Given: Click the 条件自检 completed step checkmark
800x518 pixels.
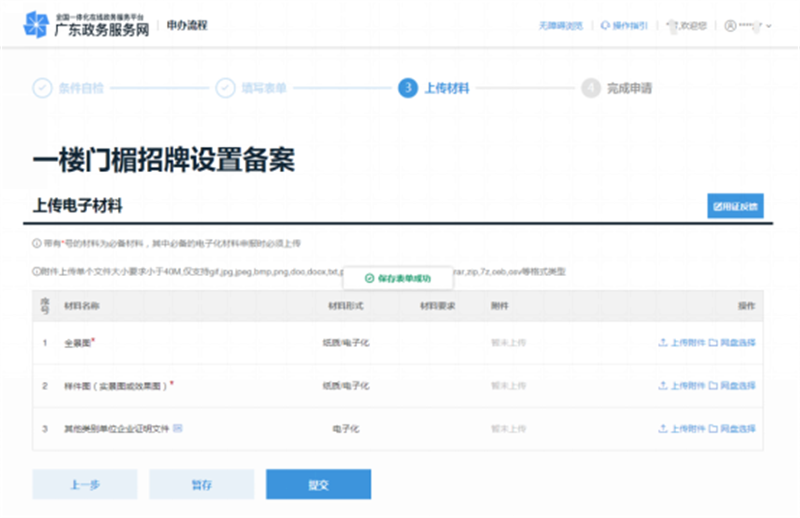Looking at the screenshot, I should click(x=42, y=88).
